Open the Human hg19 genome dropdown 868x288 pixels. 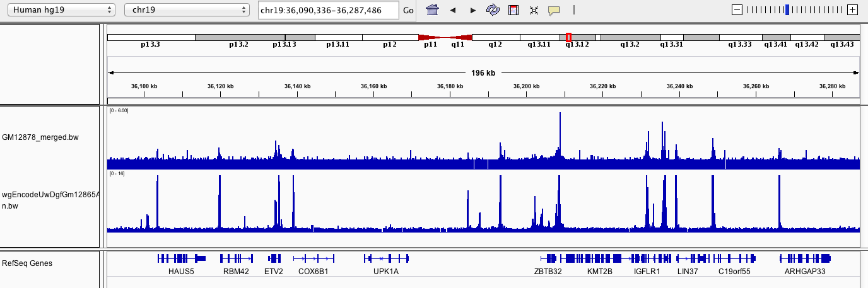(x=61, y=10)
